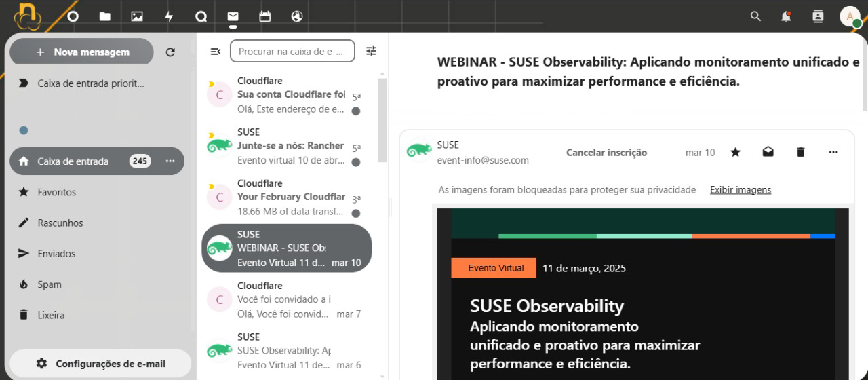Click SUSE chameleon avatar on Junte-se message
The image size is (868, 380).
tap(219, 146)
